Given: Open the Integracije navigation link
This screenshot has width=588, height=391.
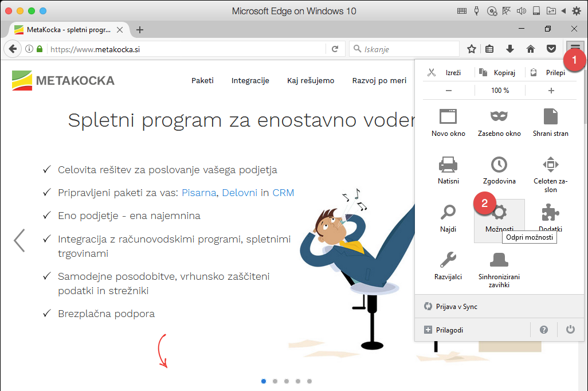Looking at the screenshot, I should 250,80.
